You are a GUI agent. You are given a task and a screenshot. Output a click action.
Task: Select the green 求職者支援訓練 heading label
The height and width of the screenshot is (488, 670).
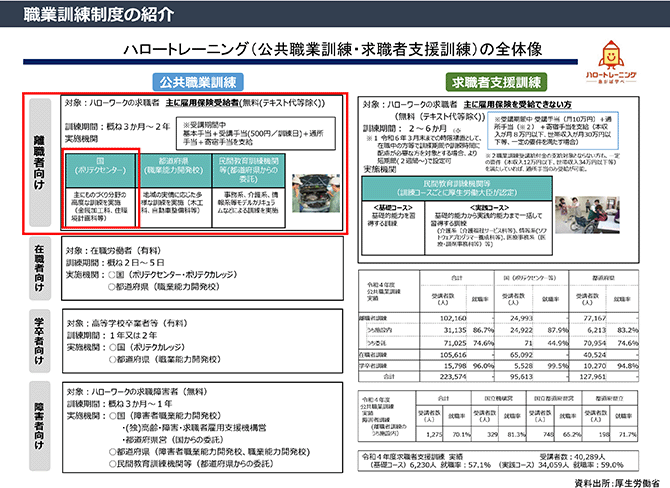coord(496,82)
